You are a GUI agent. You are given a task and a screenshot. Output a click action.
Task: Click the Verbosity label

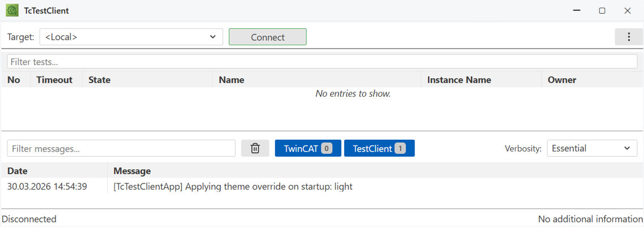click(523, 148)
